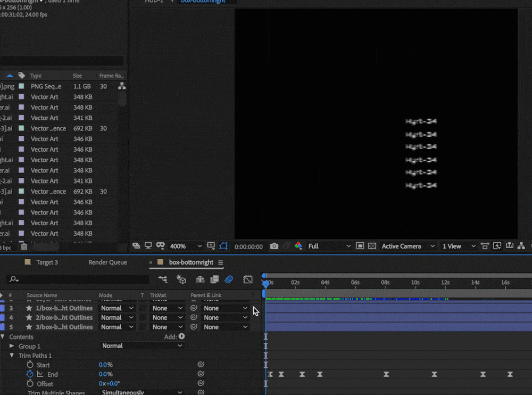Click the 8 bpc color depth button
This screenshot has height=395, width=532.
point(6,247)
